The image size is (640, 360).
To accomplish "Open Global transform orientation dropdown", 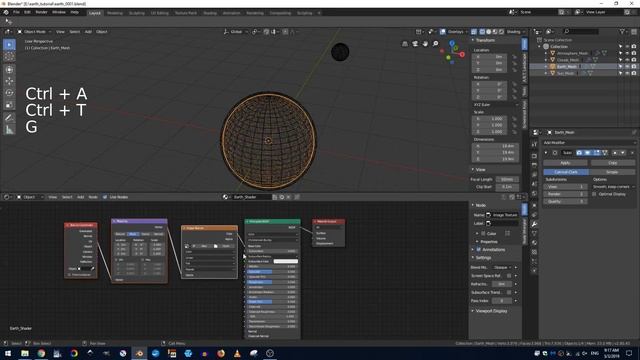I will 236,31.
